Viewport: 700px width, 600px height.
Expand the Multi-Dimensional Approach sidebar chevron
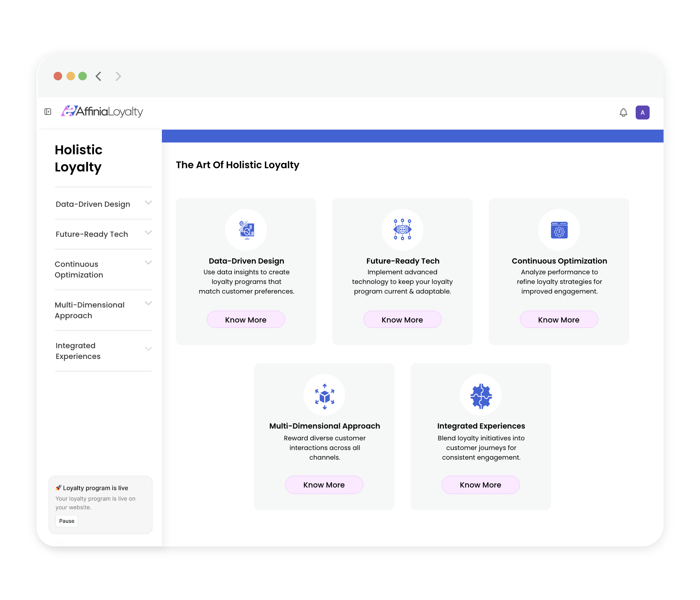(x=148, y=303)
